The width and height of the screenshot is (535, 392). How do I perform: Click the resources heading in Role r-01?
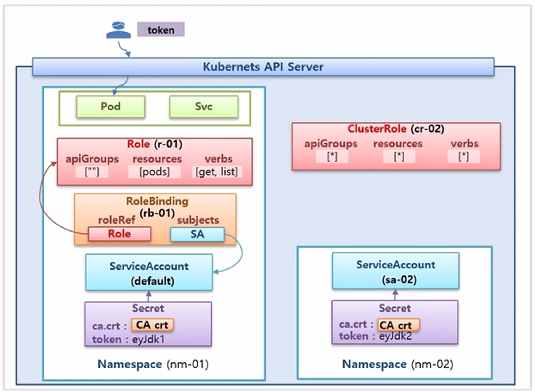pos(157,159)
